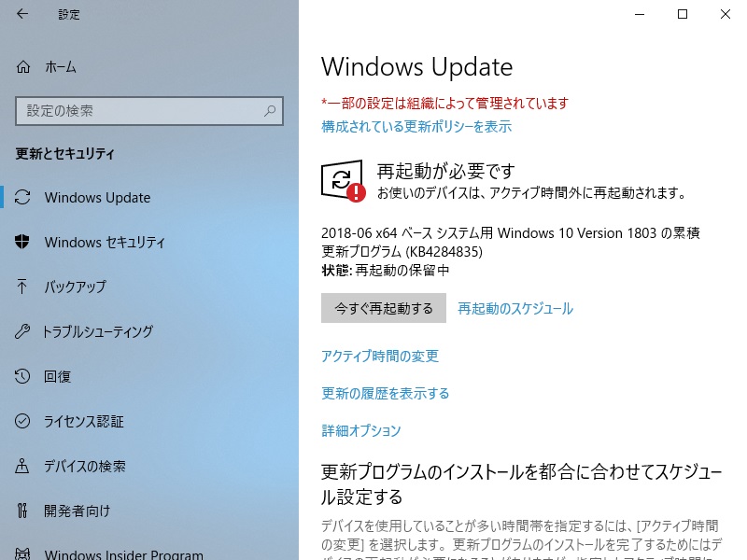Viewport: 747px width, 560px height.
Task: Open the 詳細オプション link
Action: [361, 430]
